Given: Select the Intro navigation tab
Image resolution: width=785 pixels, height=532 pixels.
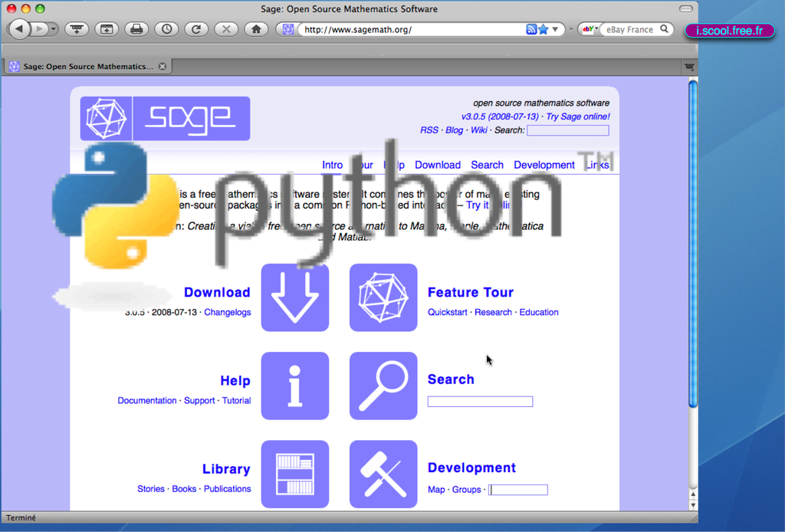Looking at the screenshot, I should (x=332, y=165).
